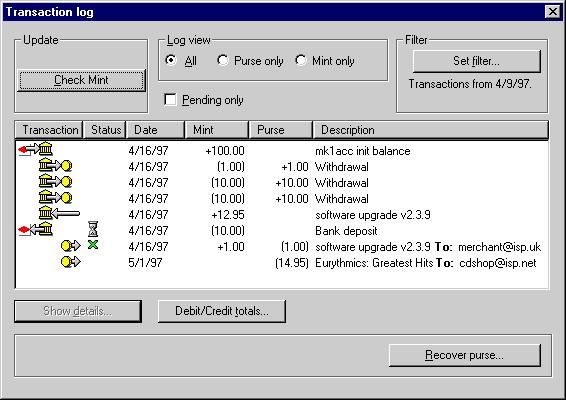Open the Set filter dialog
Viewport: 566px width, 400px height.
tap(476, 61)
